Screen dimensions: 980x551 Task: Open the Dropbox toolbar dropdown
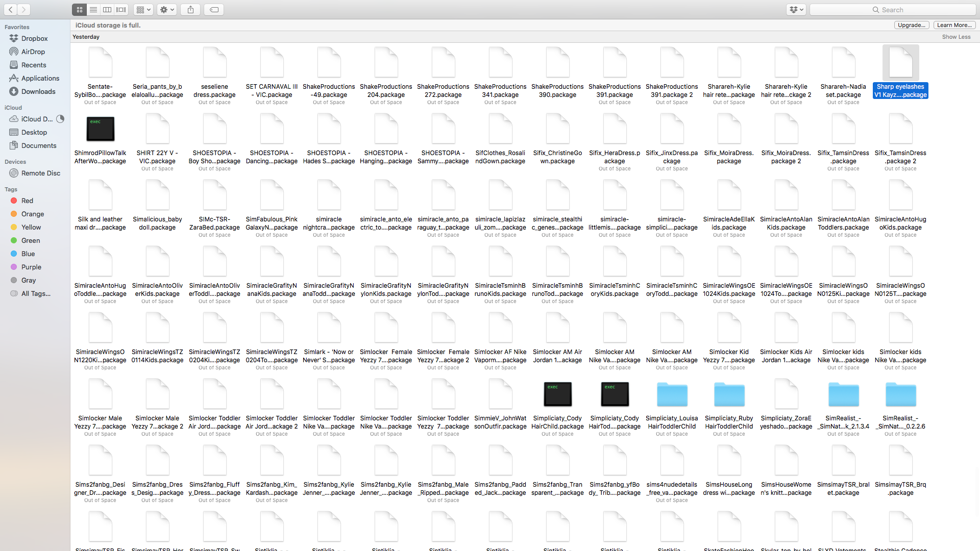[796, 10]
